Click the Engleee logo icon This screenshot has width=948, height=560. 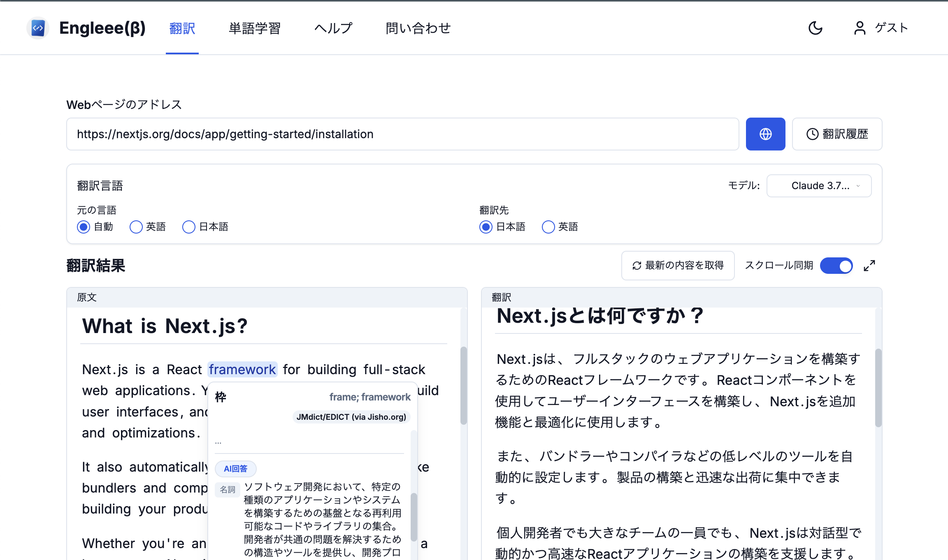38,28
